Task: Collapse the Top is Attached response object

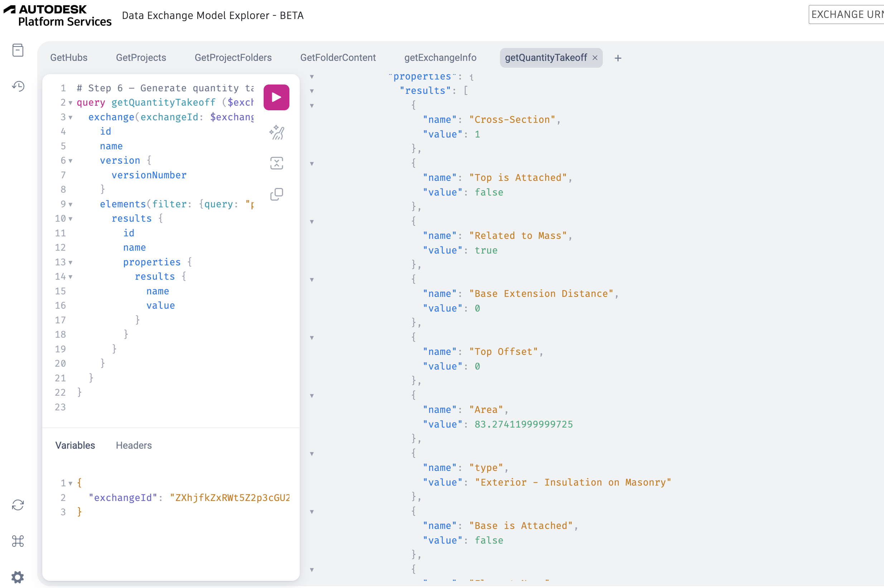Action: click(x=312, y=164)
